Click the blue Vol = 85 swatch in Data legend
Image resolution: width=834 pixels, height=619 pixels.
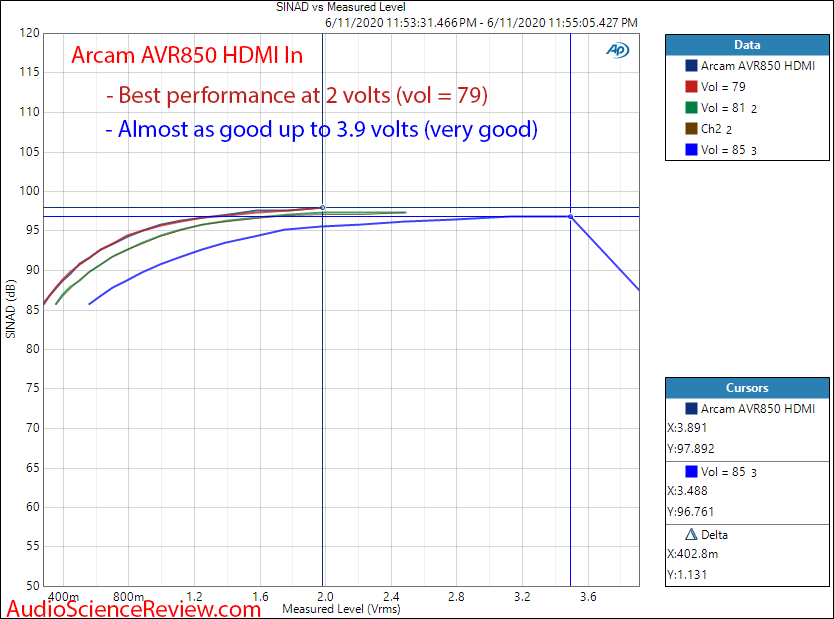click(x=691, y=150)
